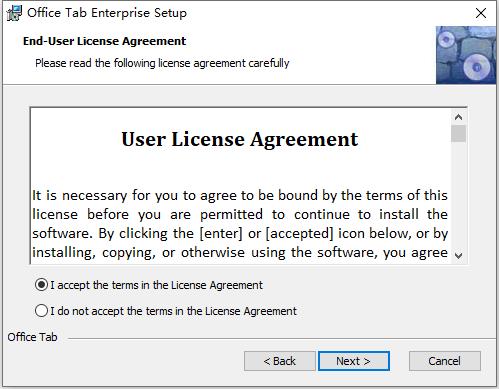Proceed with the Next > button
The image size is (499, 389).
(x=353, y=361)
